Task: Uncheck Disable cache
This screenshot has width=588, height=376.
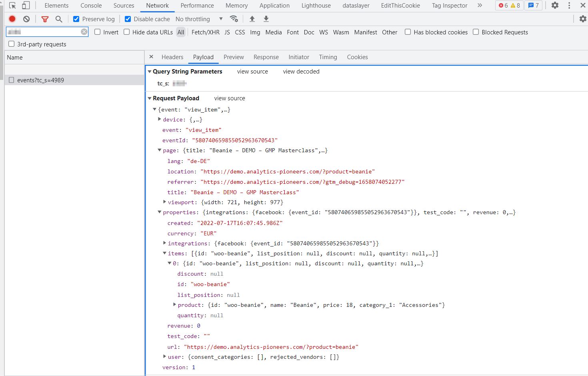Action: coord(128,19)
